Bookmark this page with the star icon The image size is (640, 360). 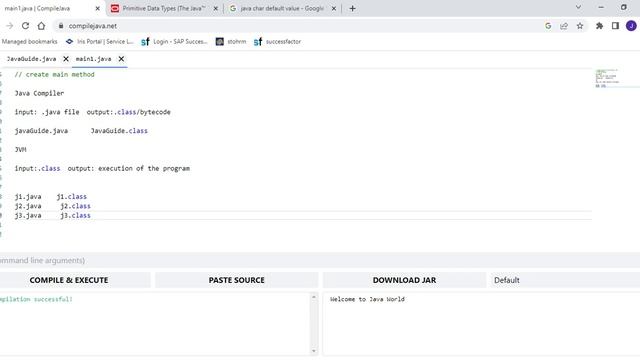click(x=580, y=26)
